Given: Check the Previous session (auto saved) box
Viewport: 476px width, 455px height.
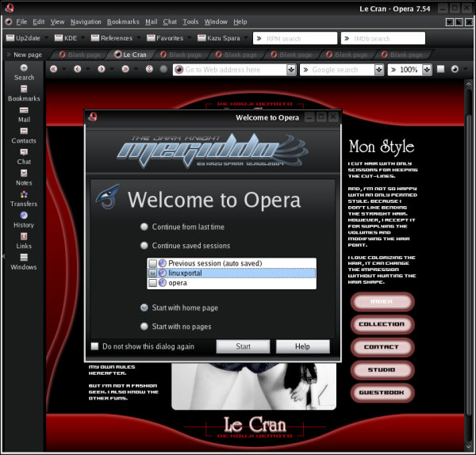Looking at the screenshot, I should pyautogui.click(x=152, y=263).
